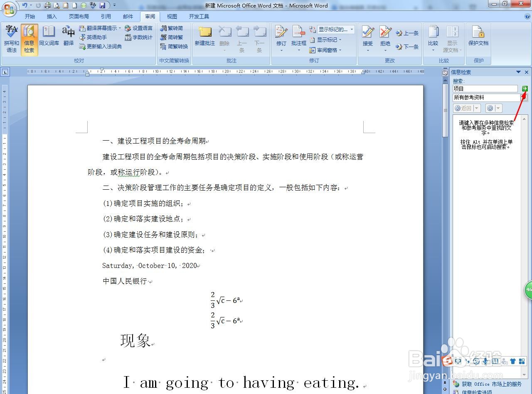Switch to the 邮件 ribbon tab
Viewport: 532px width, 394px height.
click(x=128, y=17)
